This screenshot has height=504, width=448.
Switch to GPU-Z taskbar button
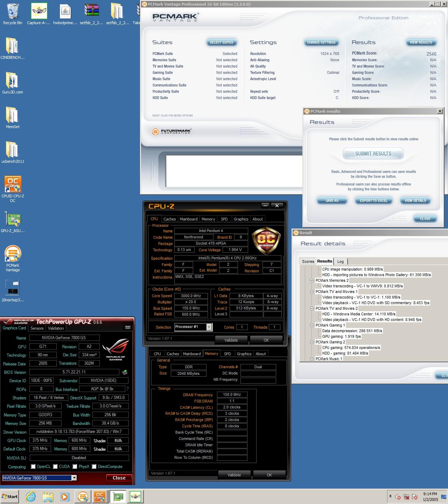tap(118, 497)
